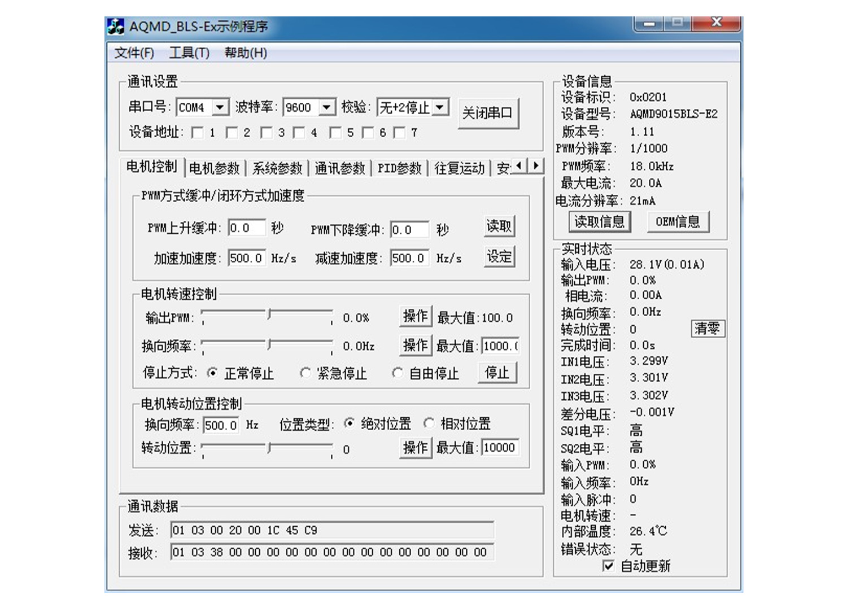Viewport: 847px width, 616px height.
Task: Close the AQMD_BLS-Ex window
Action: point(717,23)
